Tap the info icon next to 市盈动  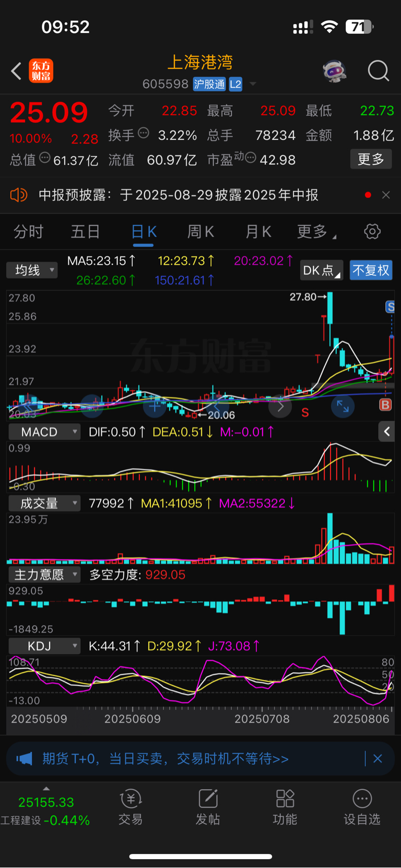[251, 158]
